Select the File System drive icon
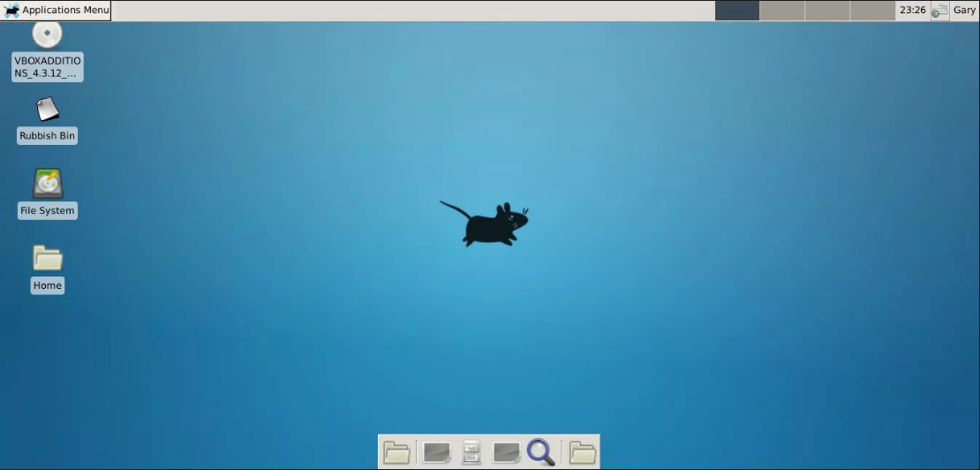Image resolution: width=980 pixels, height=470 pixels. pos(48,184)
